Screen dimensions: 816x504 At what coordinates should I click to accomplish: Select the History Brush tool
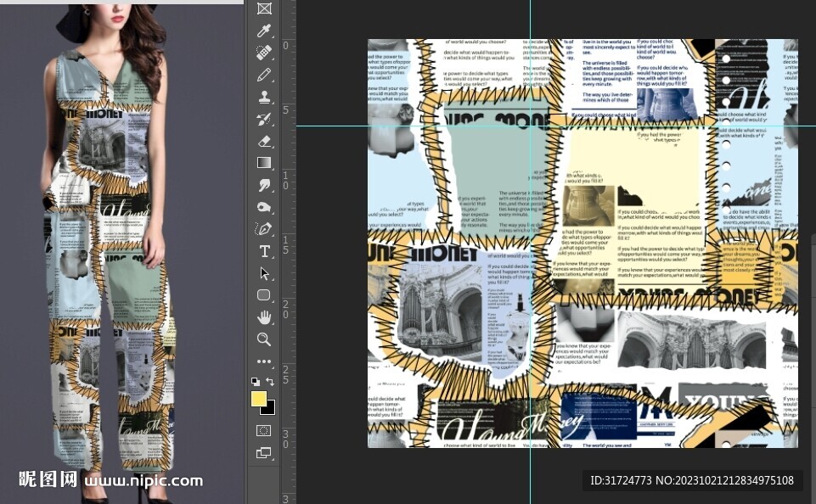click(x=264, y=119)
